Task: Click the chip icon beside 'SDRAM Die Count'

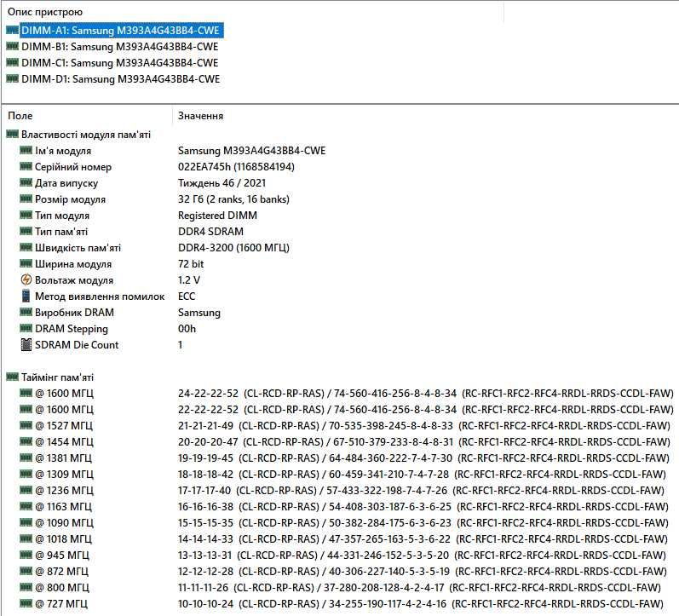Action: (x=26, y=345)
